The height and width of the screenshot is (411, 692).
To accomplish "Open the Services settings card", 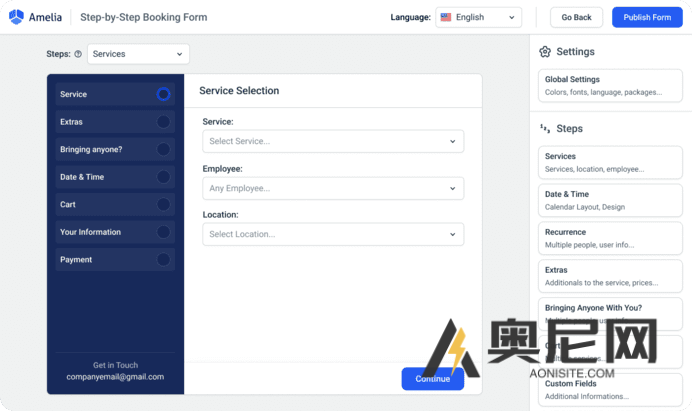I will tap(610, 162).
